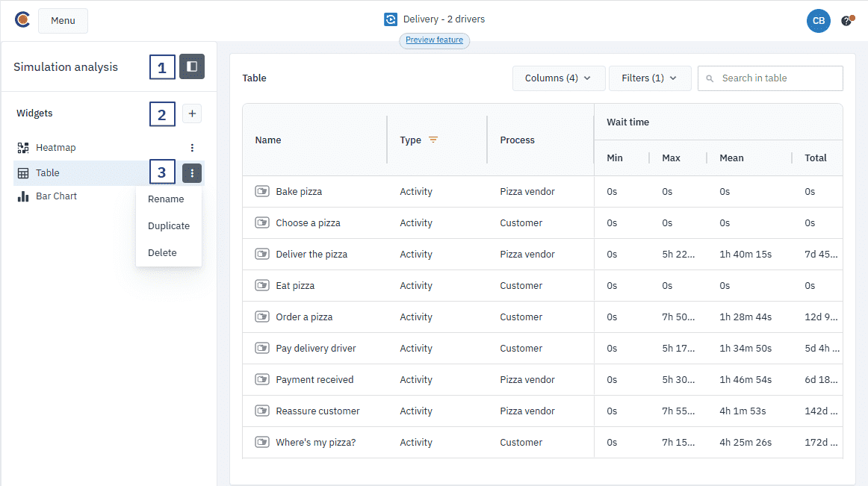Open the CB user avatar
Viewport: 868px width, 486px height.
(x=818, y=21)
